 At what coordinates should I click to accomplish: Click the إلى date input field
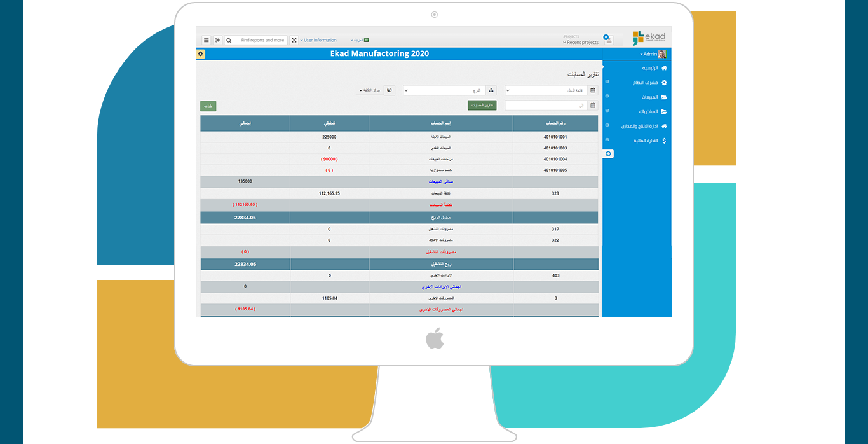546,106
